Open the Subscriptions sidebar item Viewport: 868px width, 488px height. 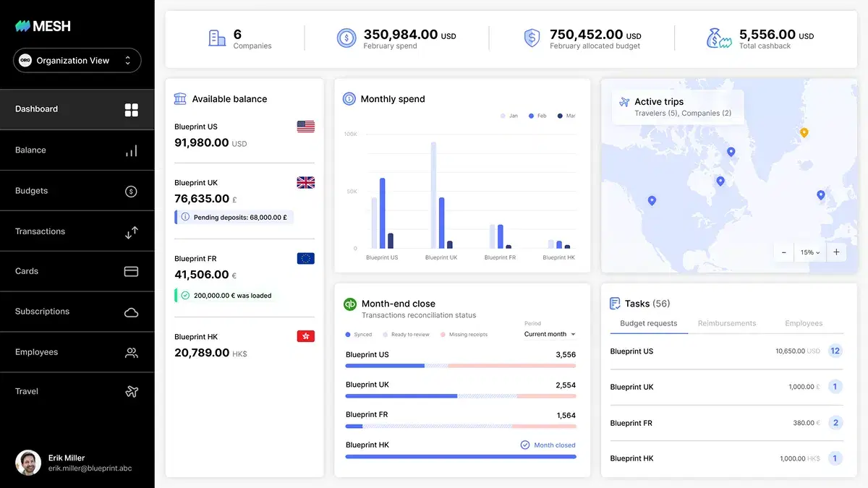77,312
